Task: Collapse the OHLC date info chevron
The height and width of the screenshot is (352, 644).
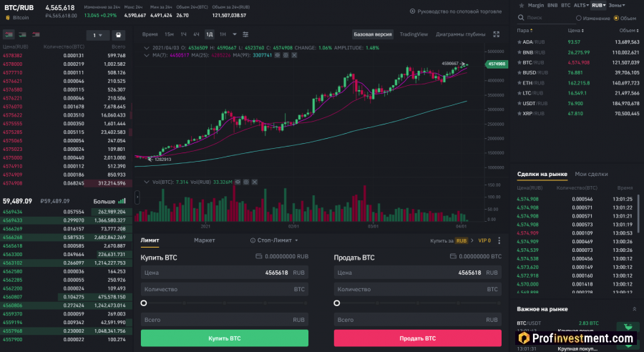Action: point(146,48)
